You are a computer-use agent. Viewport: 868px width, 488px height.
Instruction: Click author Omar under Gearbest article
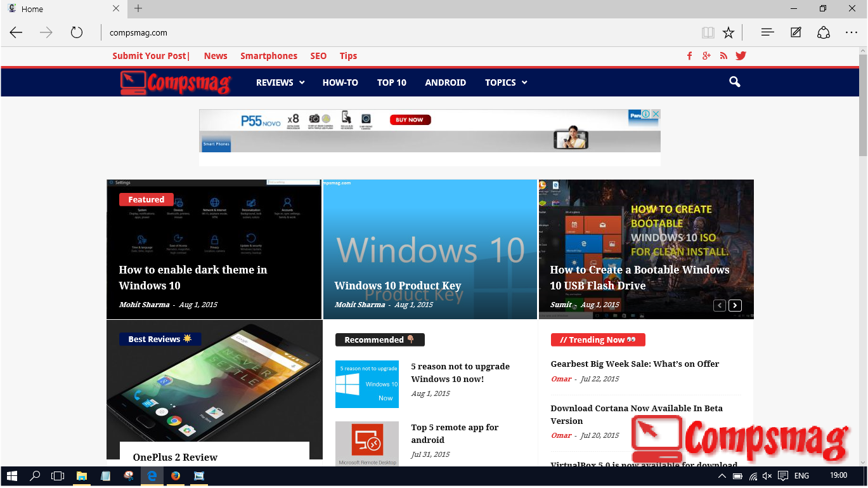(x=561, y=379)
